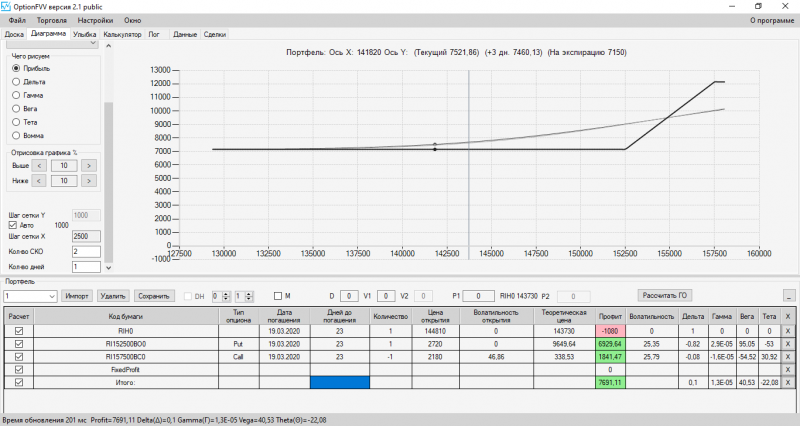Screen dimensions: 800x426
Task: Check the M checkbox in portfolio toolbar
Action: click(x=278, y=296)
